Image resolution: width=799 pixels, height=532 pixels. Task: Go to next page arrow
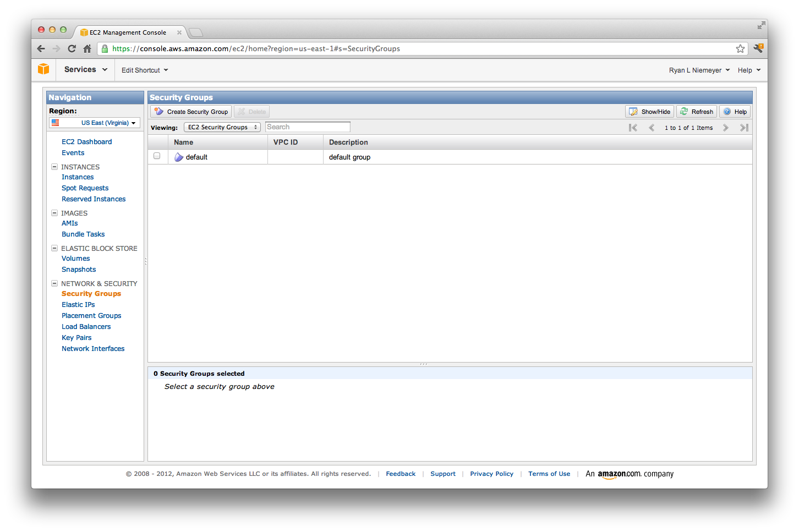[726, 128]
